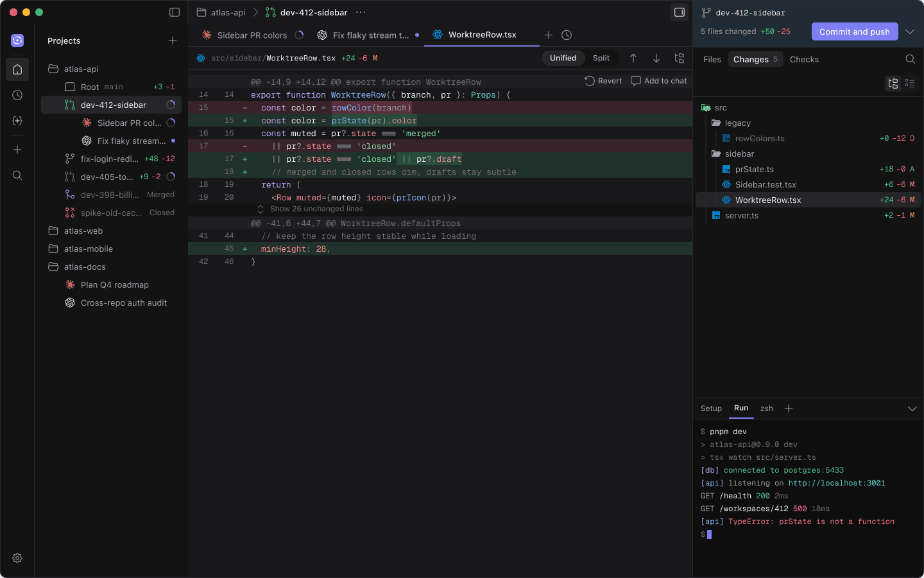
Task: Open a new tab with plus icon
Action: pyautogui.click(x=549, y=35)
